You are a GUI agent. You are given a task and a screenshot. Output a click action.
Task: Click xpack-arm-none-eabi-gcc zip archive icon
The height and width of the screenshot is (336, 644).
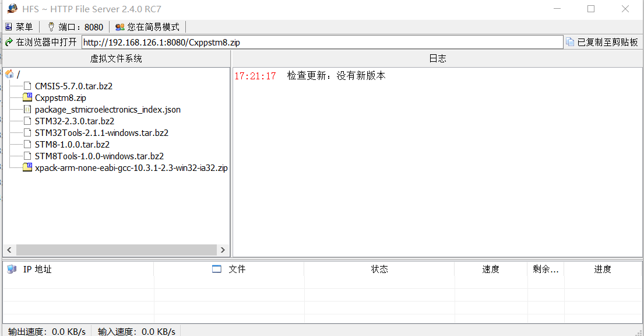tap(27, 167)
